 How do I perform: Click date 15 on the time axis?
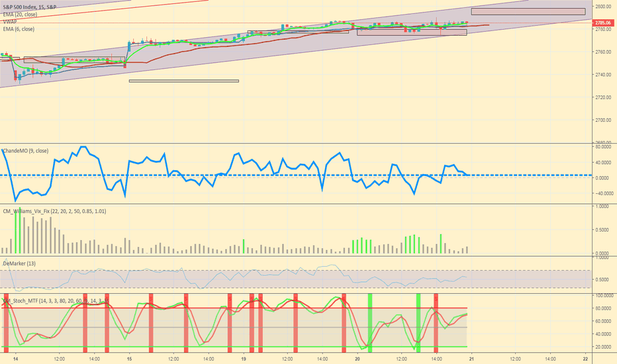pyautogui.click(x=130, y=359)
